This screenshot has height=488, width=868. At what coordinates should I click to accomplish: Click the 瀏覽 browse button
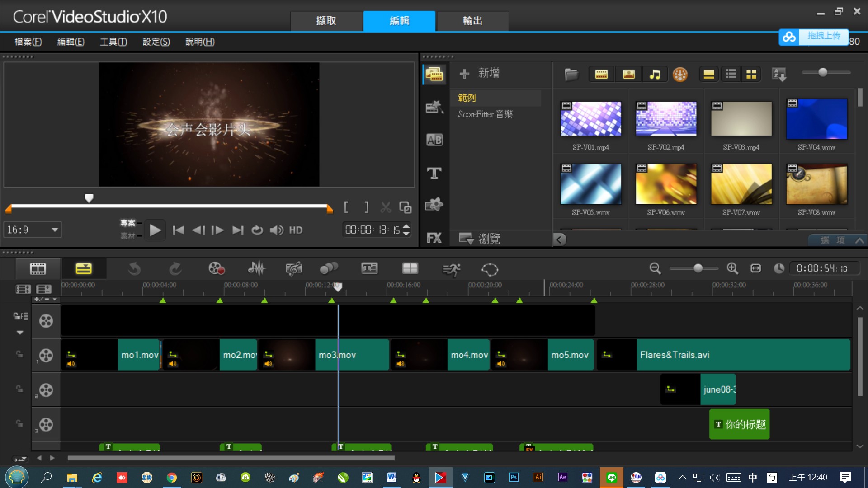point(479,239)
